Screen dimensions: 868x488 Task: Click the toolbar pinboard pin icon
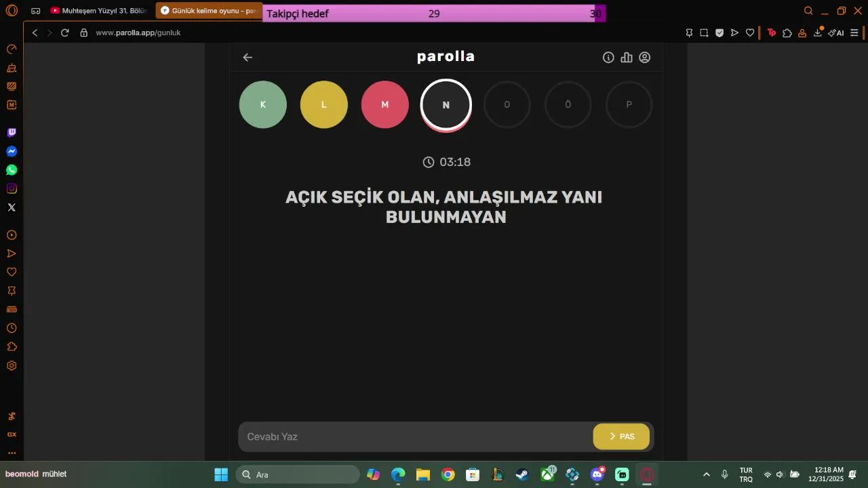pos(689,33)
